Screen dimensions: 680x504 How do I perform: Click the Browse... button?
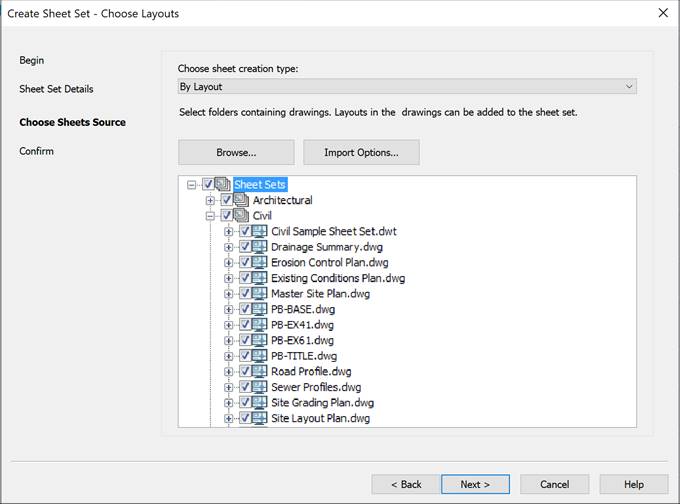(x=236, y=152)
